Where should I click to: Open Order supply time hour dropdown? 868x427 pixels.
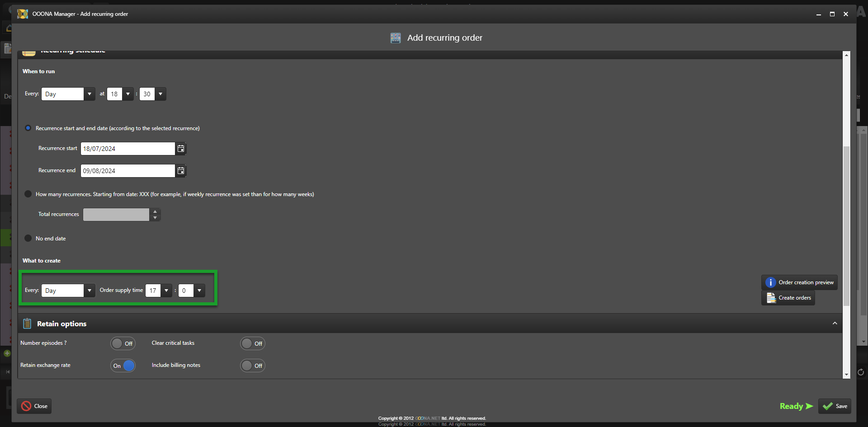pyautogui.click(x=166, y=291)
